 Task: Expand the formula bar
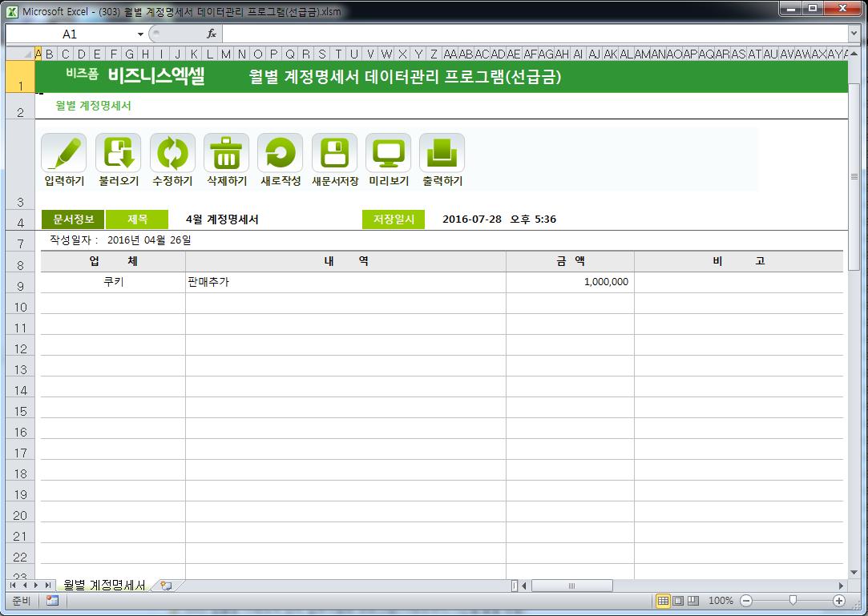[854, 34]
